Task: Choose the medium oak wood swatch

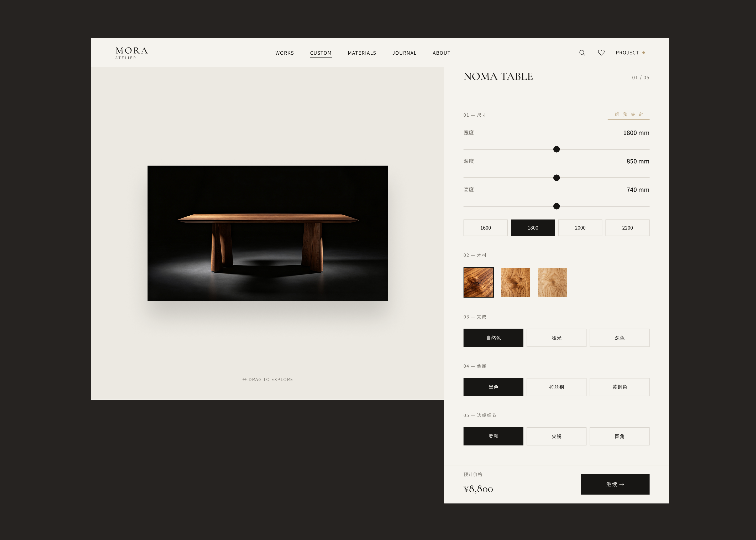Action: [515, 282]
